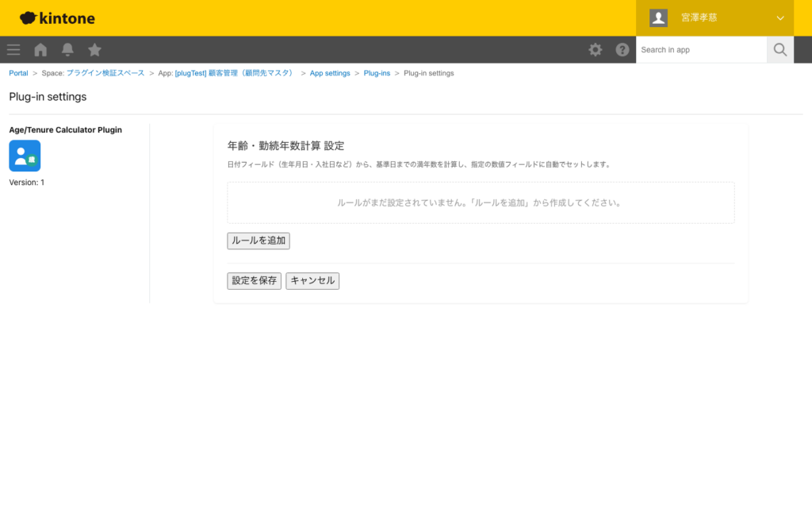The width and height of the screenshot is (812, 508).
Task: Open help using the question mark icon
Action: point(622,49)
